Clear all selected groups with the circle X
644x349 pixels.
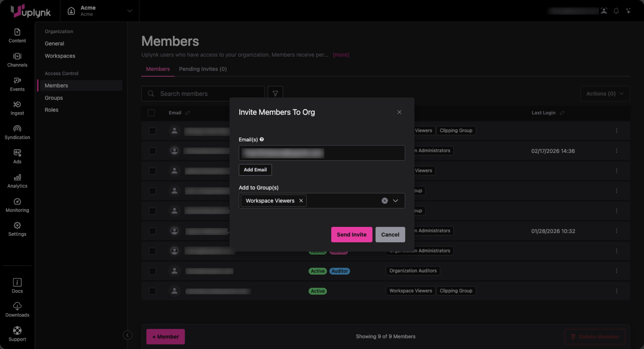click(385, 201)
